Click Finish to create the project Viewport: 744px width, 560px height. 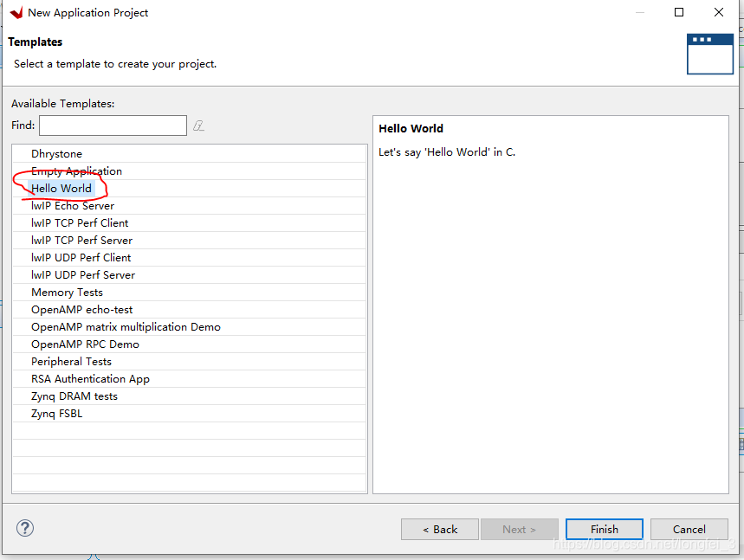(x=604, y=529)
